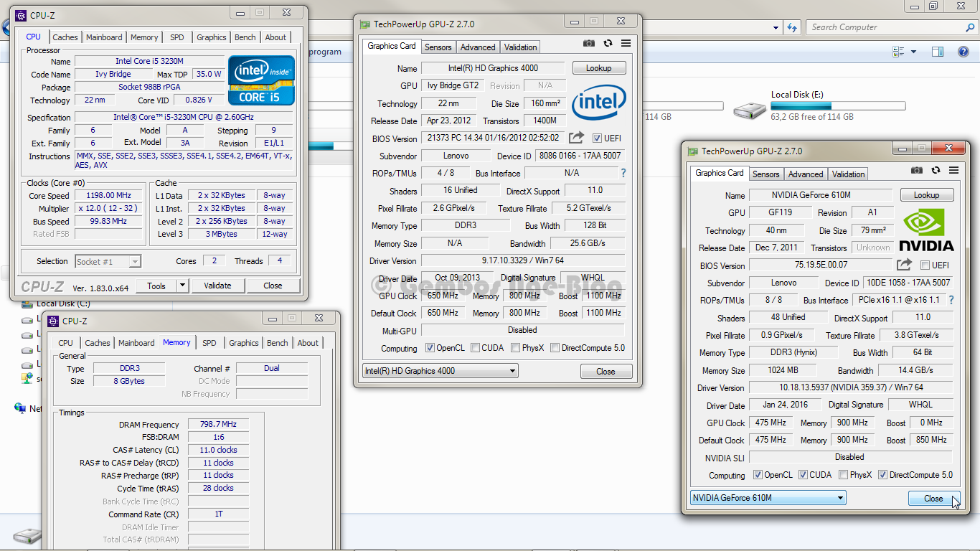
Task: Toggle CUDA checkbox in Intel GPU-Z window
Action: 475,348
